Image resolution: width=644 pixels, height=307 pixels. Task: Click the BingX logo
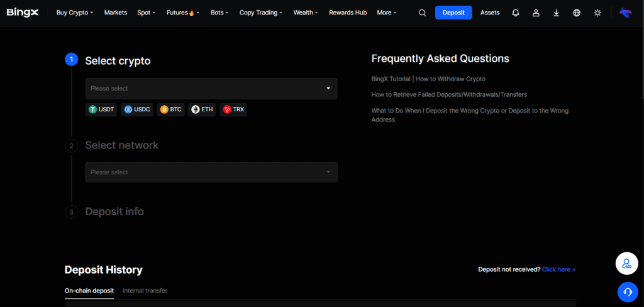pyautogui.click(x=23, y=13)
